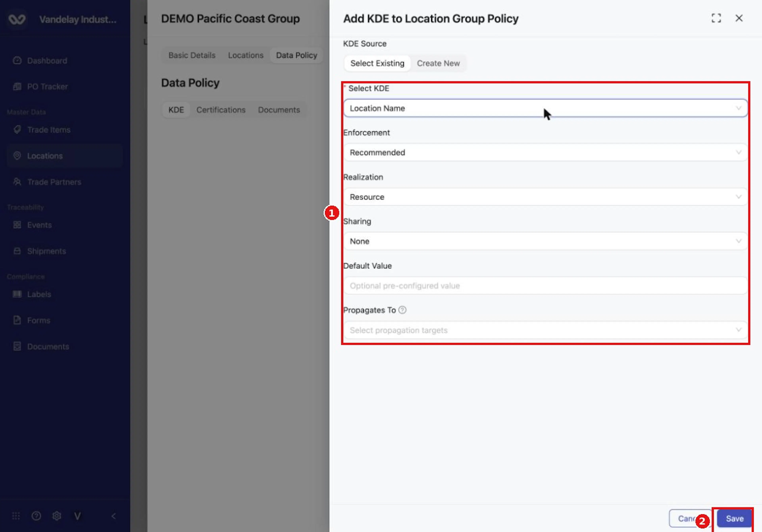Click the Labels barcode icon
The height and width of the screenshot is (532, 762).
click(17, 294)
